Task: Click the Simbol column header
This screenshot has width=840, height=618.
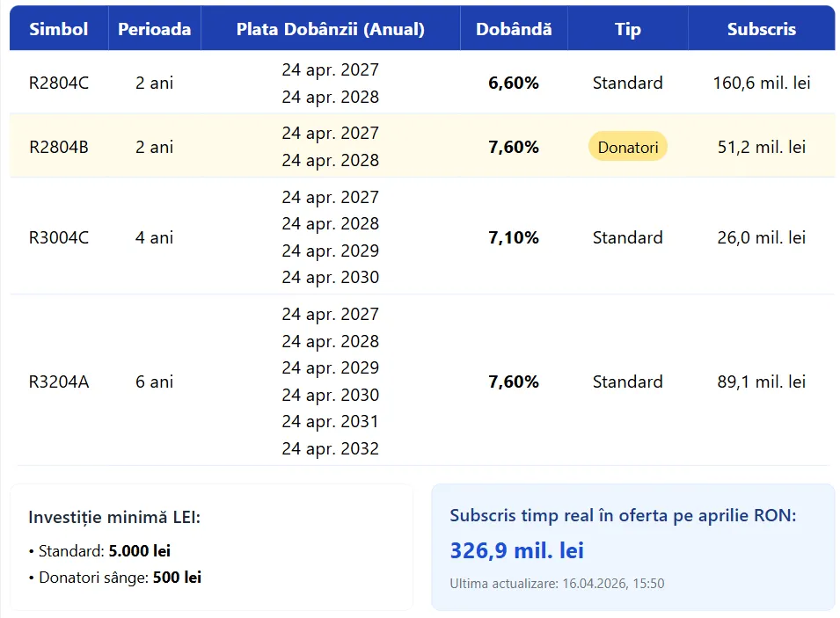Action: [59, 29]
